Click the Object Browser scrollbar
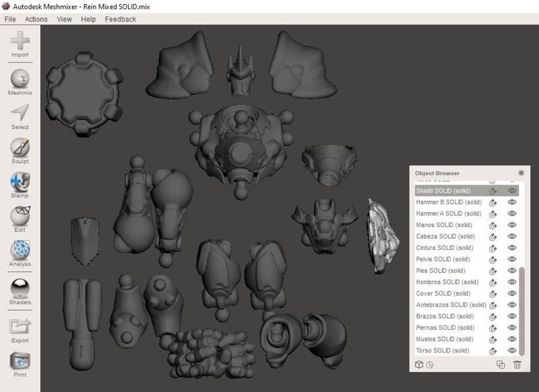The image size is (539, 392). pos(521,310)
